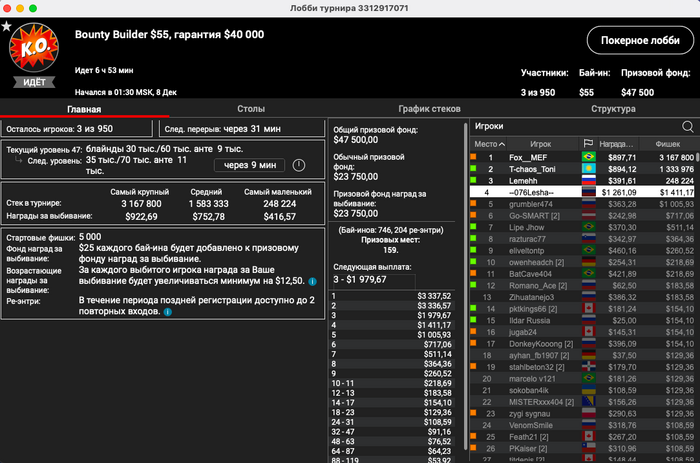This screenshot has width=700, height=463.
Task: Click orange marker beside grumbler474
Action: click(473, 203)
